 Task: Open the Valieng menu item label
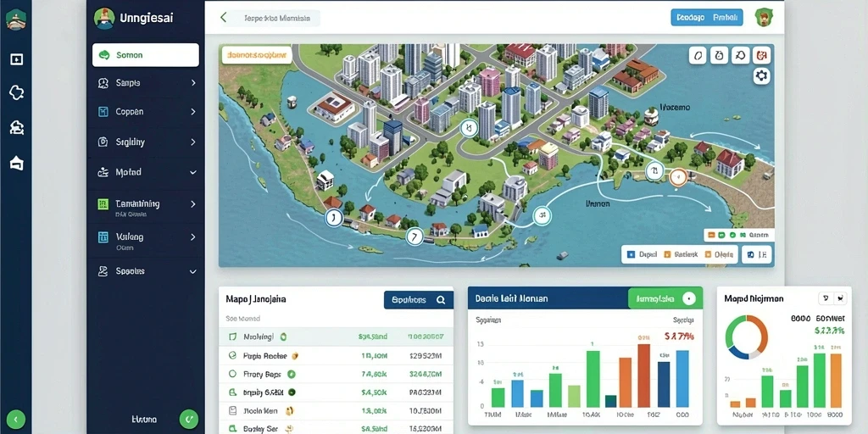[130, 237]
